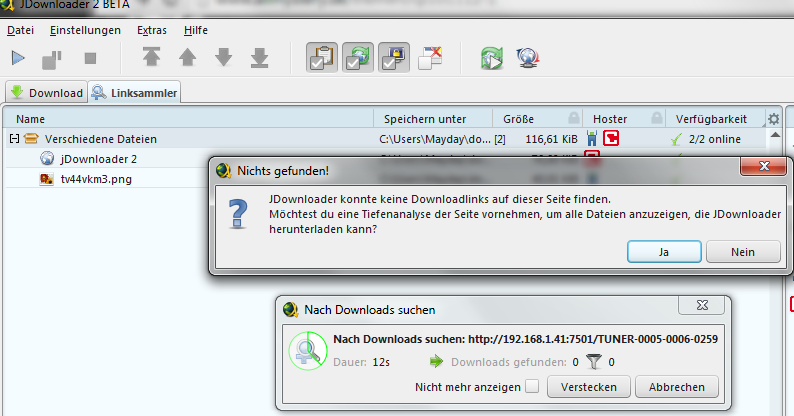
Task: Click lock icon in Hoster column header
Action: (x=657, y=118)
